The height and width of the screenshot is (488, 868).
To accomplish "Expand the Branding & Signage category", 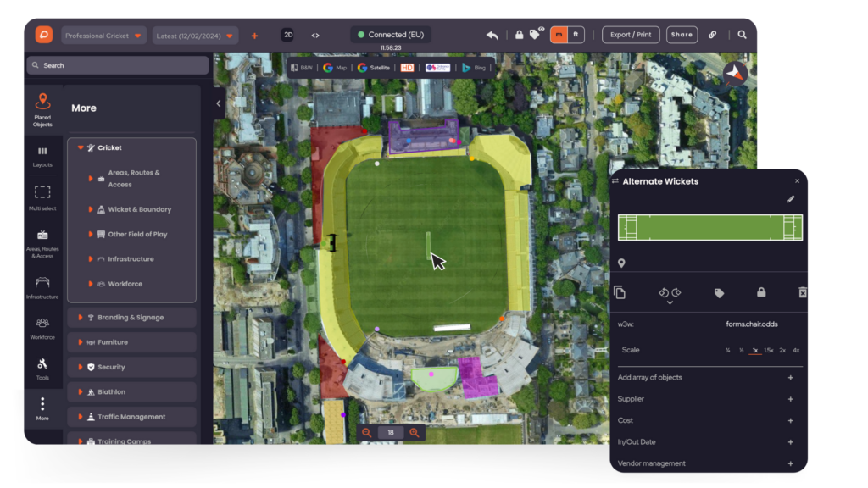I will point(131,318).
